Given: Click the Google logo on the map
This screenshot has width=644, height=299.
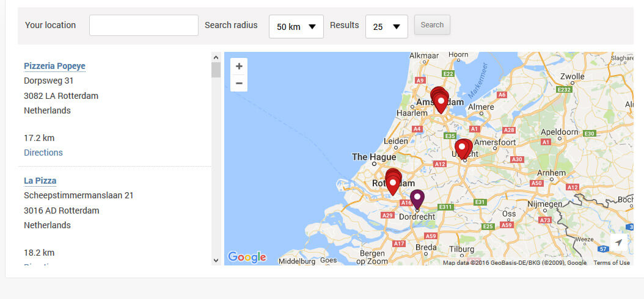Looking at the screenshot, I should click(247, 257).
